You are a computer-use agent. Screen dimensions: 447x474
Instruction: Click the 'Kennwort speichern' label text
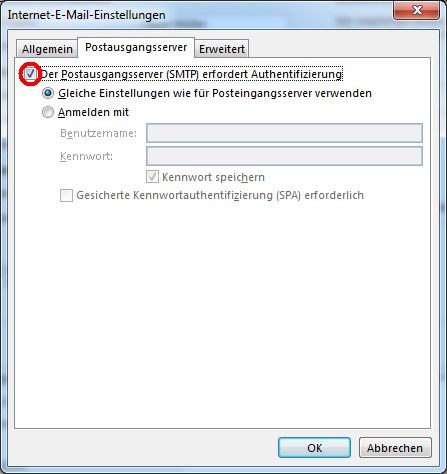pyautogui.click(x=213, y=177)
